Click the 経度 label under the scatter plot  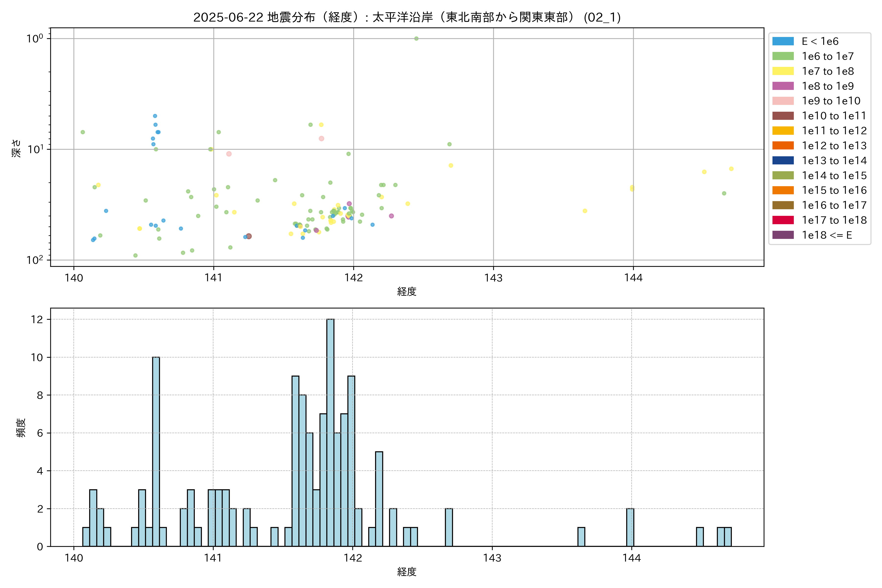coord(407,291)
